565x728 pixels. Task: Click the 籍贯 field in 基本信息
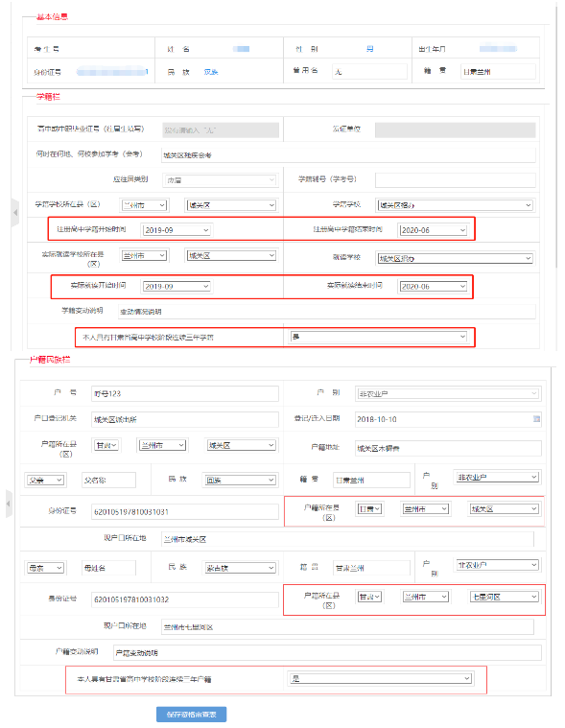coord(498,72)
